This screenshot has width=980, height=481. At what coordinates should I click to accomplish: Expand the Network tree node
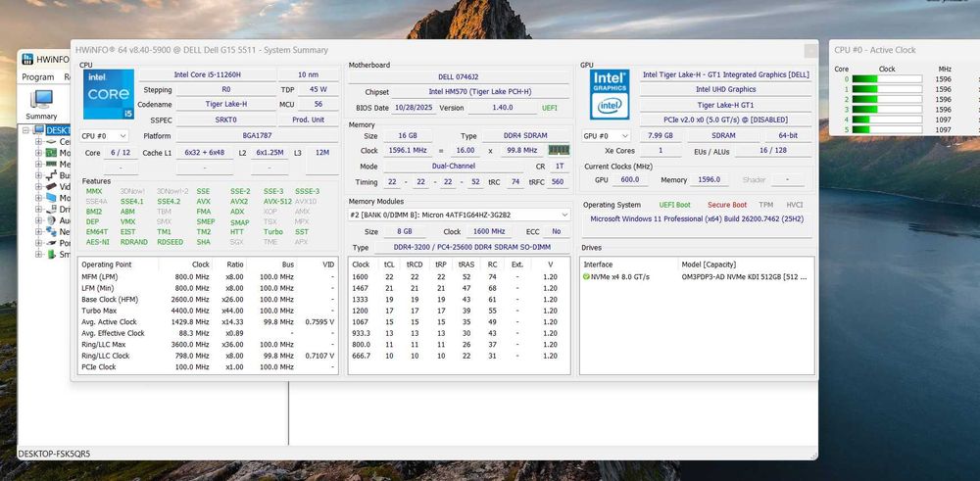point(39,232)
